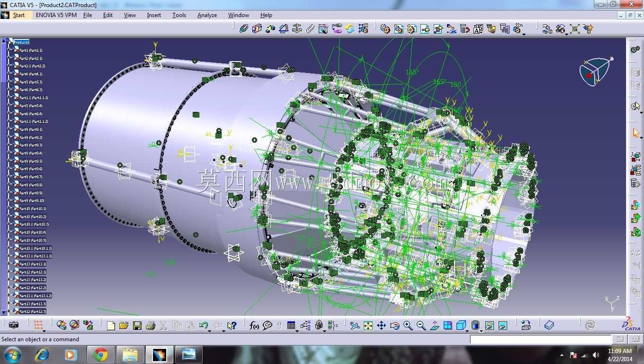
Task: Toggle Stop Manipulate on Clash
Action: 588,29
